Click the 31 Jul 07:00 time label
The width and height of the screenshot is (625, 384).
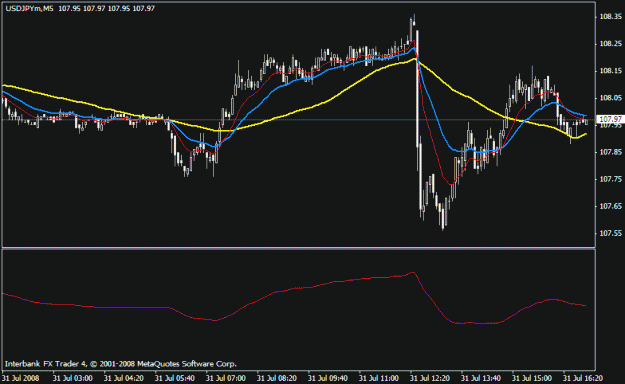pos(226,378)
